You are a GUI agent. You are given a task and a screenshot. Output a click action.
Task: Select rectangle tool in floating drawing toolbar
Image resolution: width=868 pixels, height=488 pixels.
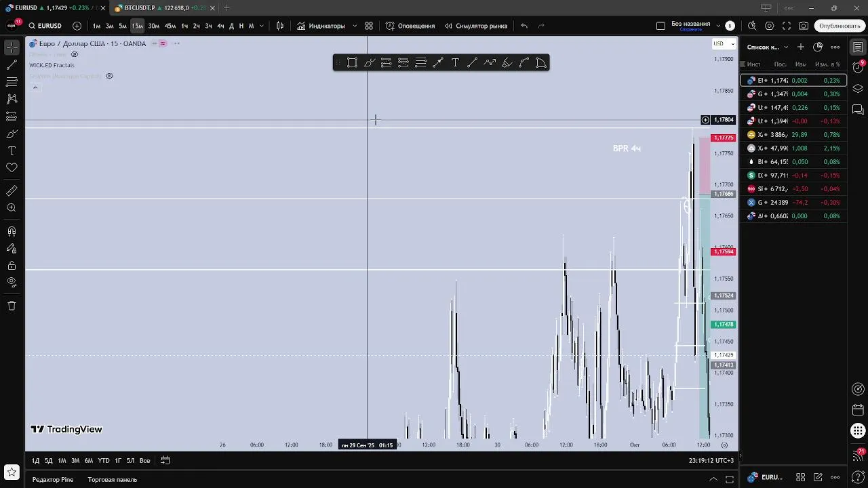click(352, 63)
